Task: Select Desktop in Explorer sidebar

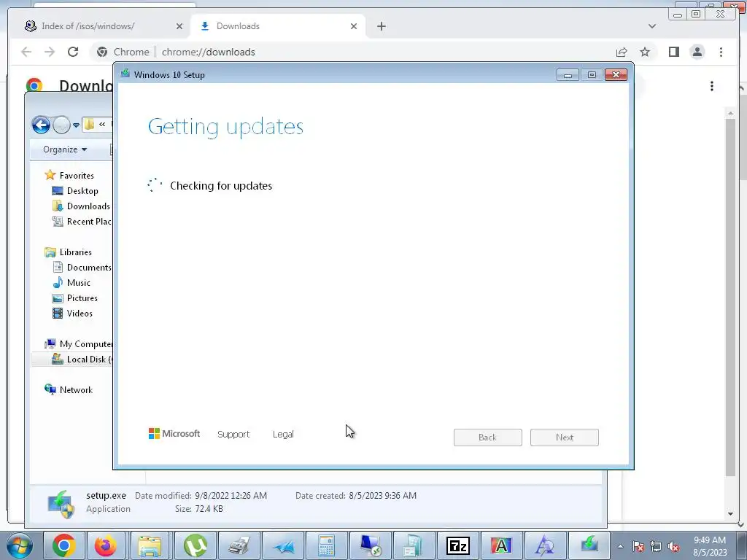Action: click(x=82, y=190)
